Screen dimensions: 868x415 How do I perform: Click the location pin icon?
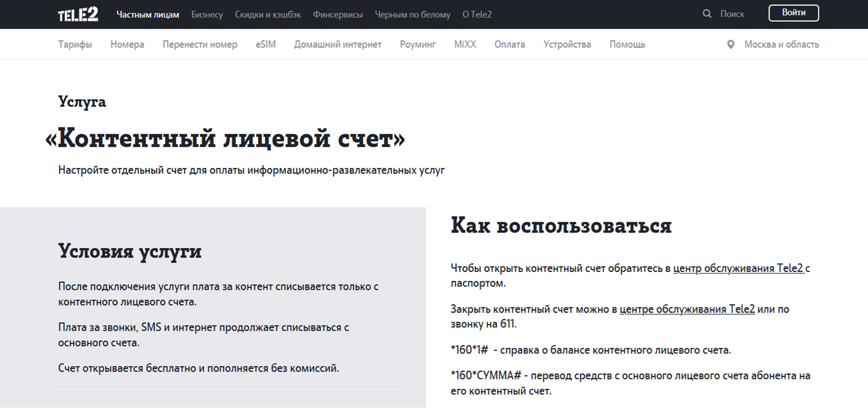coord(731,45)
